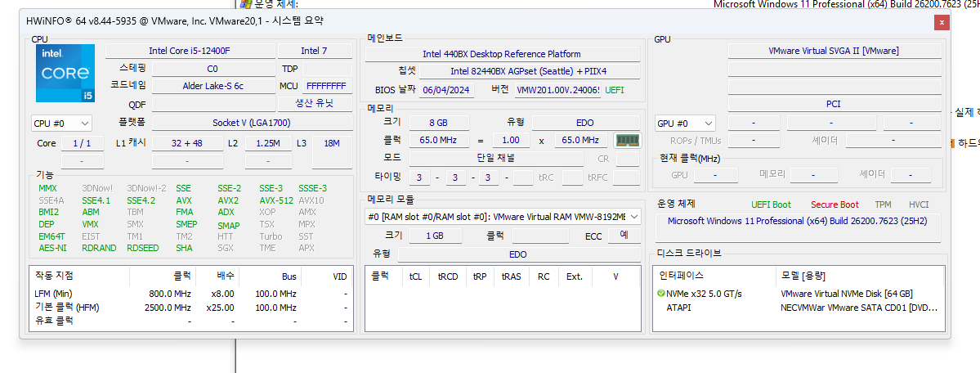Click the x8.00 multiplier value
This screenshot has height=373, width=980.
221,294
